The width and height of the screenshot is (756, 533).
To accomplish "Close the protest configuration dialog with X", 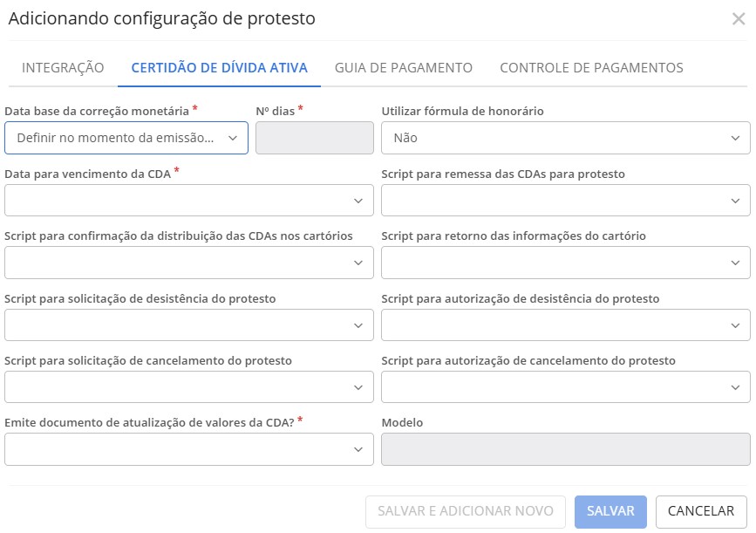I will 738,19.
